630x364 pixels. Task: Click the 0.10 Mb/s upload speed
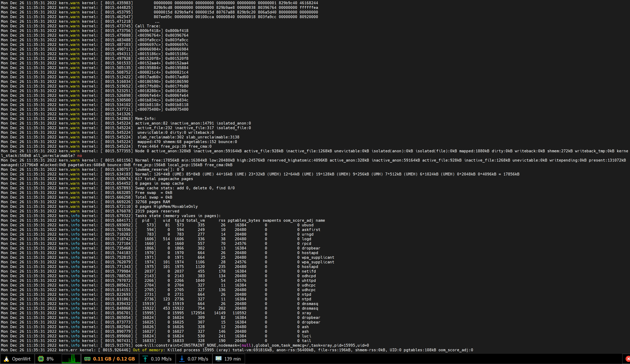coord(161,359)
